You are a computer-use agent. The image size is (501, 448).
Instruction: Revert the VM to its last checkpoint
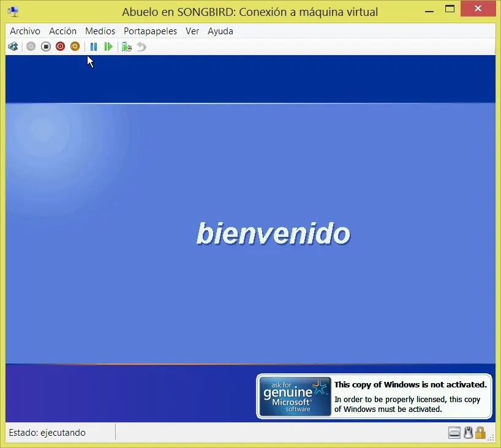(x=141, y=46)
